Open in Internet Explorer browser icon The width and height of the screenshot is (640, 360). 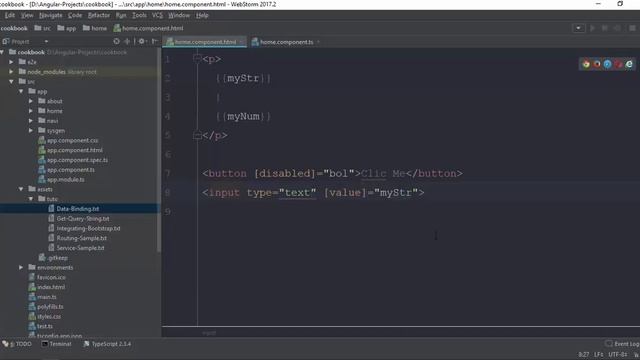(x=629, y=64)
